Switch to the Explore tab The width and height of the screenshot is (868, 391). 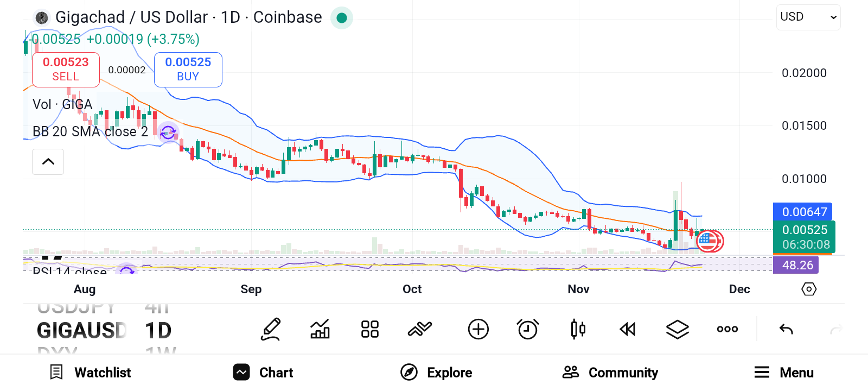436,373
